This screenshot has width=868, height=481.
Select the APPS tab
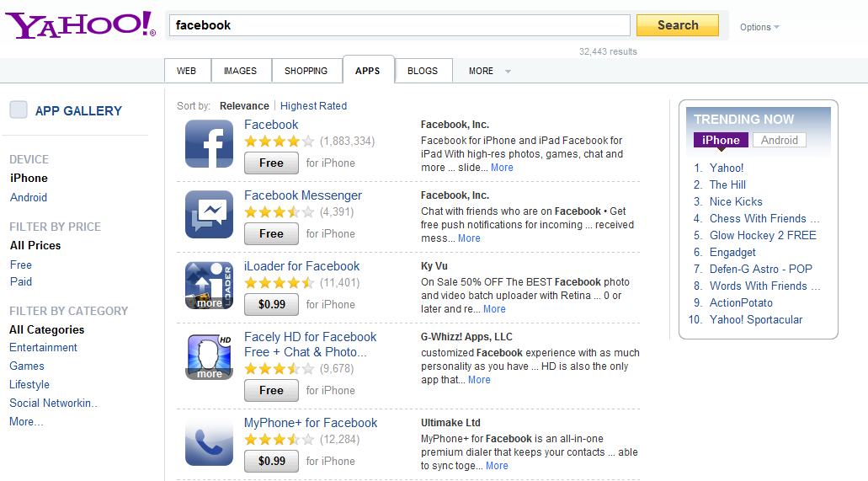[368, 71]
